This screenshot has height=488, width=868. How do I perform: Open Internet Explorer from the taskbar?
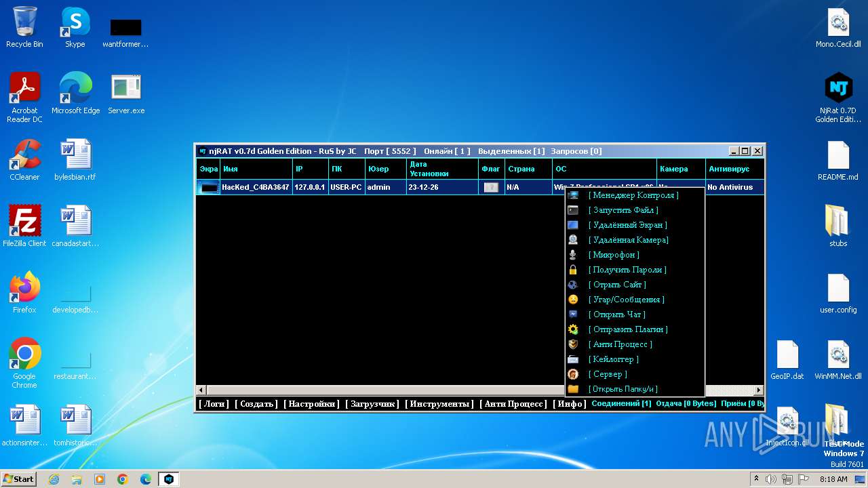point(54,479)
